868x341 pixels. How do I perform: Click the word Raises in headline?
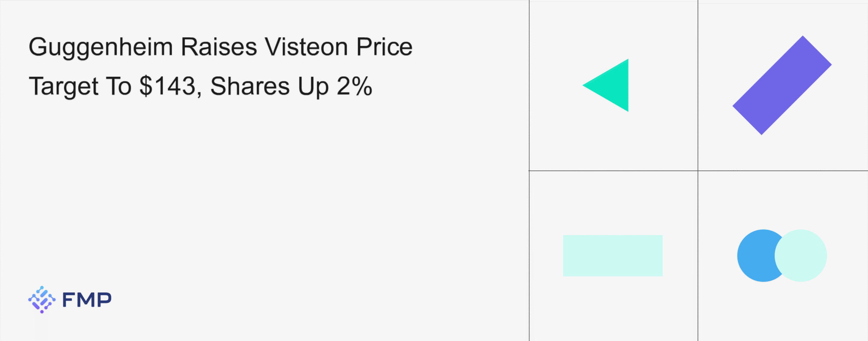click(219, 47)
